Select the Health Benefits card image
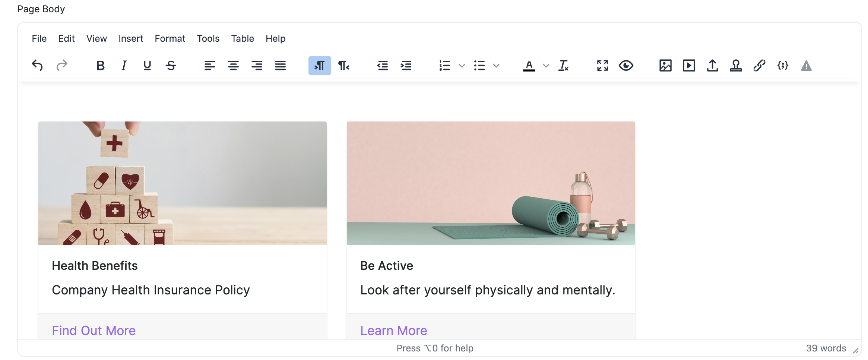868x360 pixels. coord(183,183)
